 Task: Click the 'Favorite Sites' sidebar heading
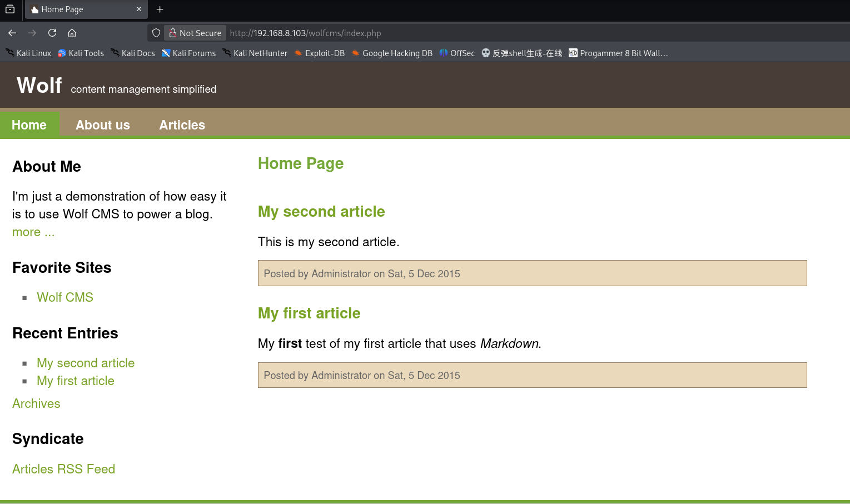[62, 268]
